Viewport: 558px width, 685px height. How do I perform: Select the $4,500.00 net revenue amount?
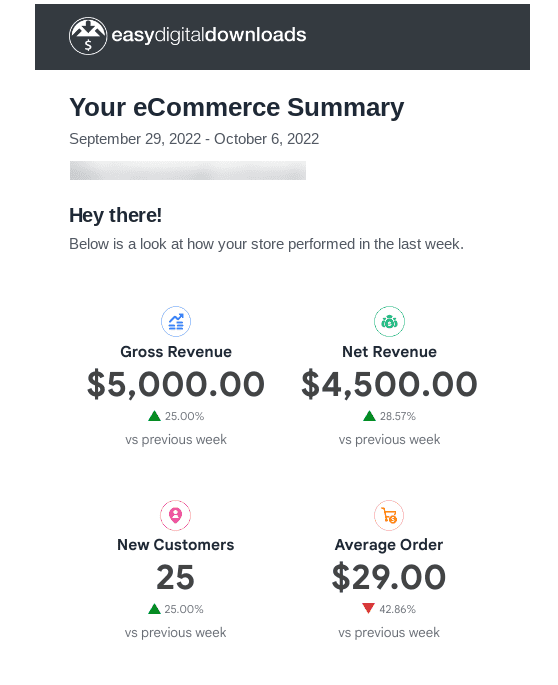point(389,384)
